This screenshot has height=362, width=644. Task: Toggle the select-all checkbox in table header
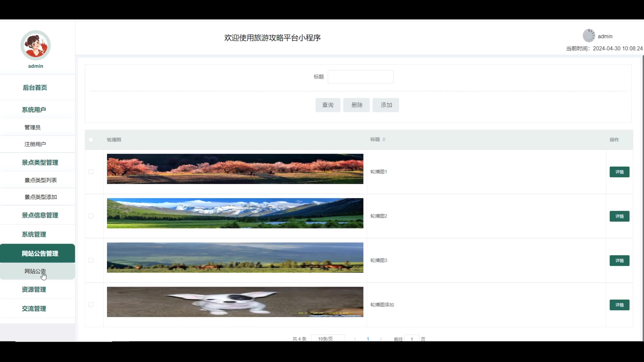[91, 140]
